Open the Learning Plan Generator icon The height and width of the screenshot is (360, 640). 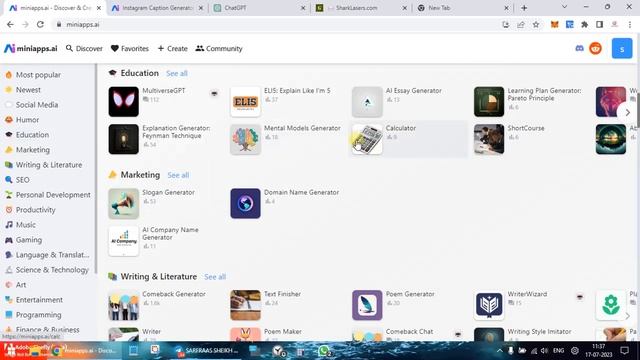(489, 102)
